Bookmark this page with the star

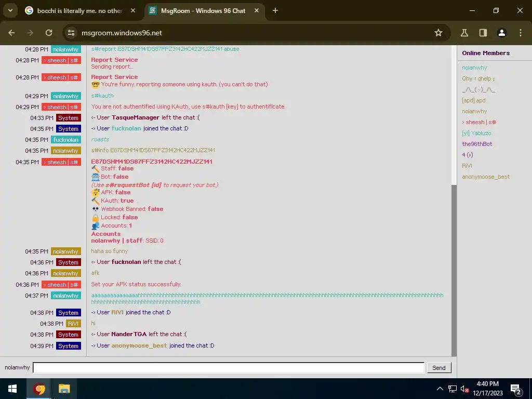click(x=438, y=33)
